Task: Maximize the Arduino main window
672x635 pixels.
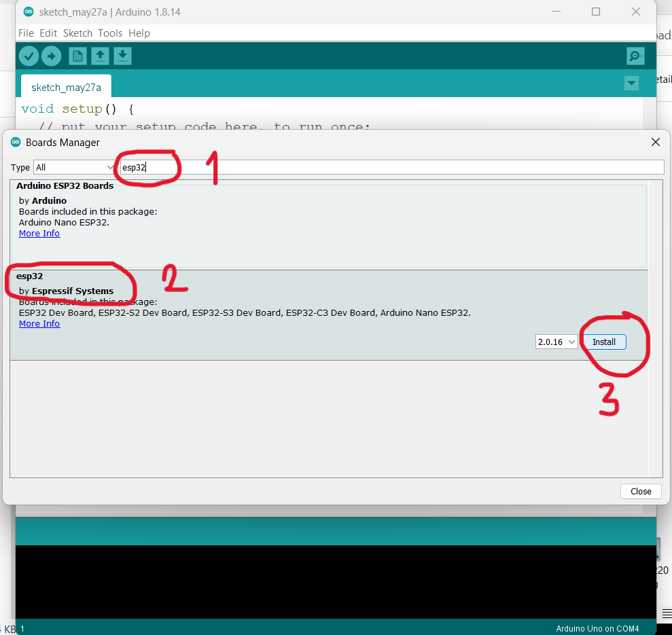Action: coord(596,12)
